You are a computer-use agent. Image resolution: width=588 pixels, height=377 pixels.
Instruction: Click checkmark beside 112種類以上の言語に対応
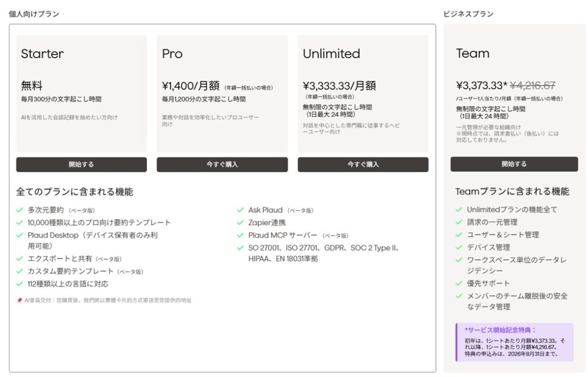click(x=20, y=284)
